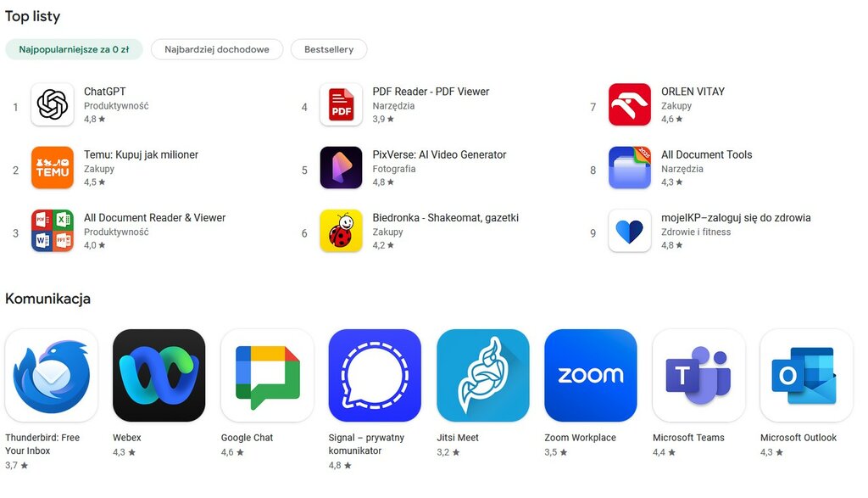Image resolution: width=868 pixels, height=498 pixels.
Task: Click the Microsoft Teams thumbnail
Action: [x=698, y=376]
